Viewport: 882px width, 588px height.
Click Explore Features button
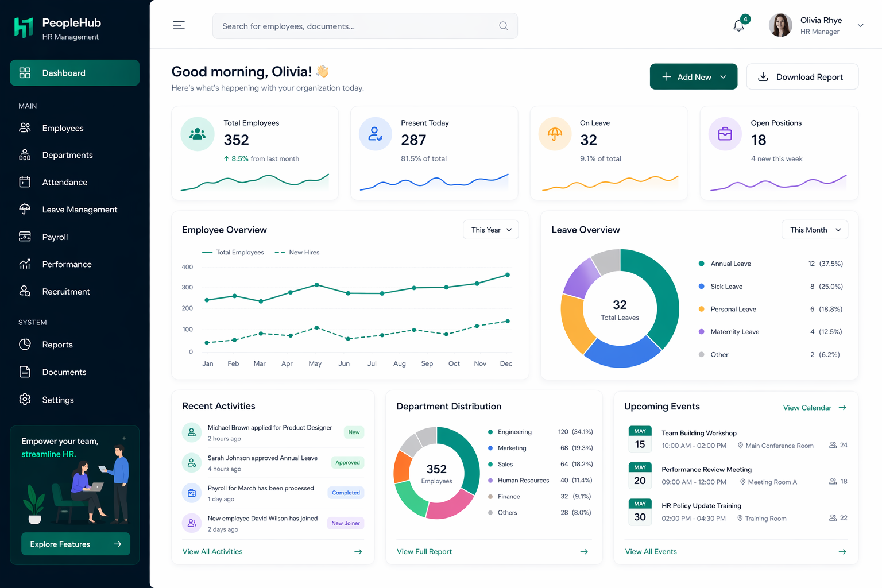76,544
